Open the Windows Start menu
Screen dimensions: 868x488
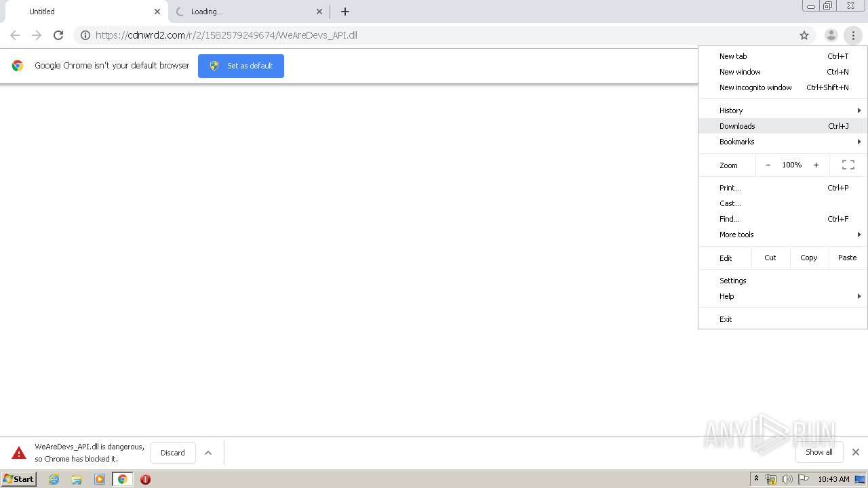[19, 479]
